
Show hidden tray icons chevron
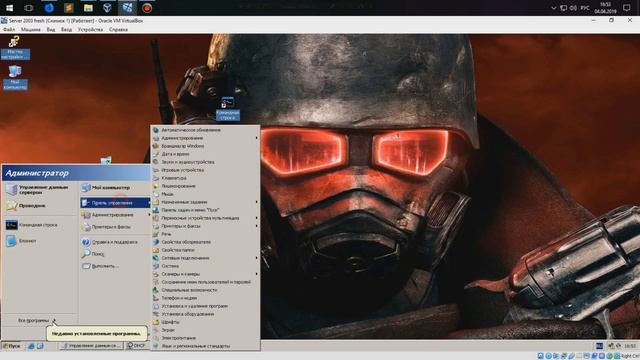point(553,8)
